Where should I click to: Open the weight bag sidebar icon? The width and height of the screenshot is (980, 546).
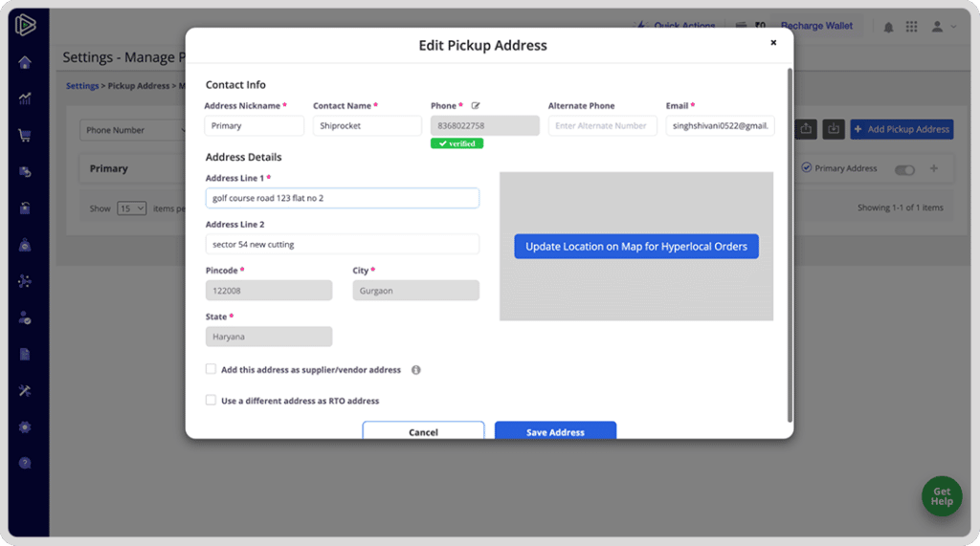pyautogui.click(x=25, y=245)
